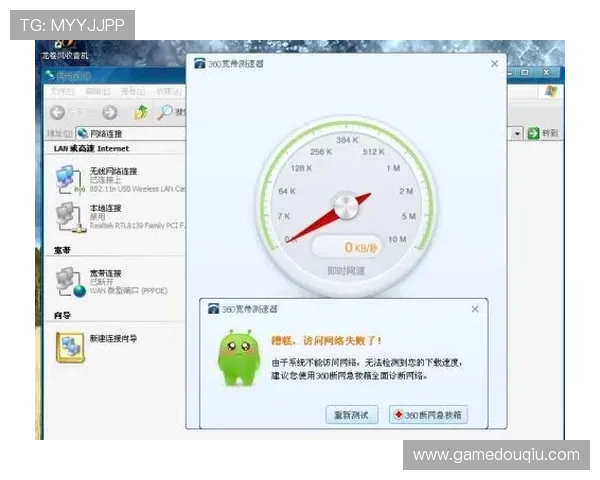Click the Back arrow in Explorer toolbar
Viewport: 600px width, 480px height.
click(58, 112)
